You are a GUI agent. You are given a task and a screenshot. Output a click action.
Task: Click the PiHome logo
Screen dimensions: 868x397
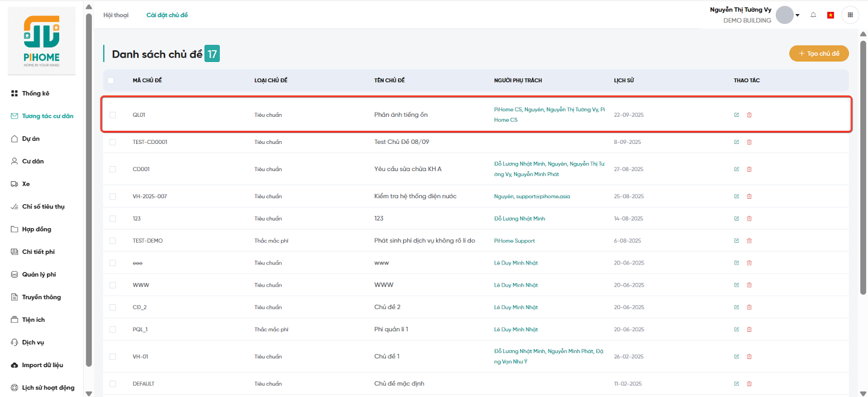tap(42, 41)
